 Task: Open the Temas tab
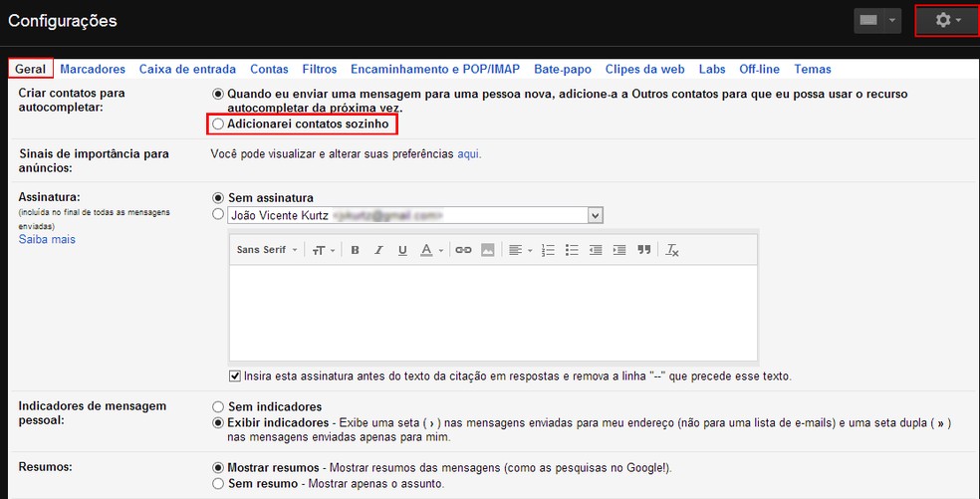pyautogui.click(x=813, y=70)
